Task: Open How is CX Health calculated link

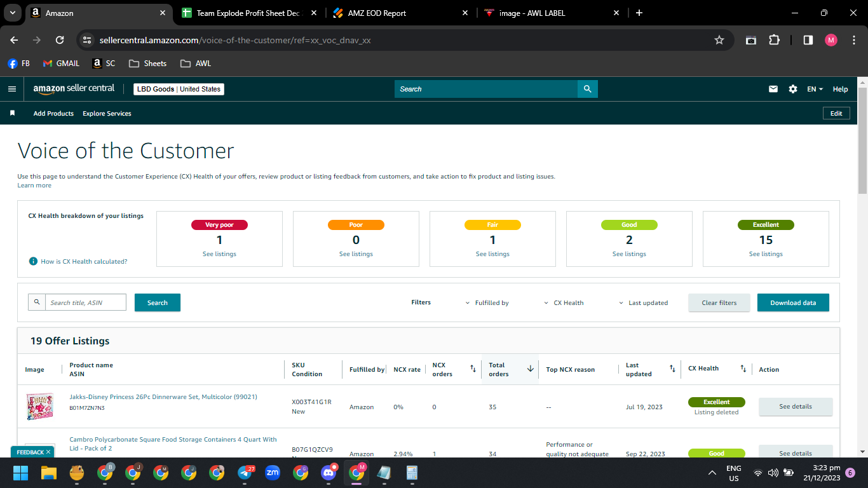Action: (84, 261)
